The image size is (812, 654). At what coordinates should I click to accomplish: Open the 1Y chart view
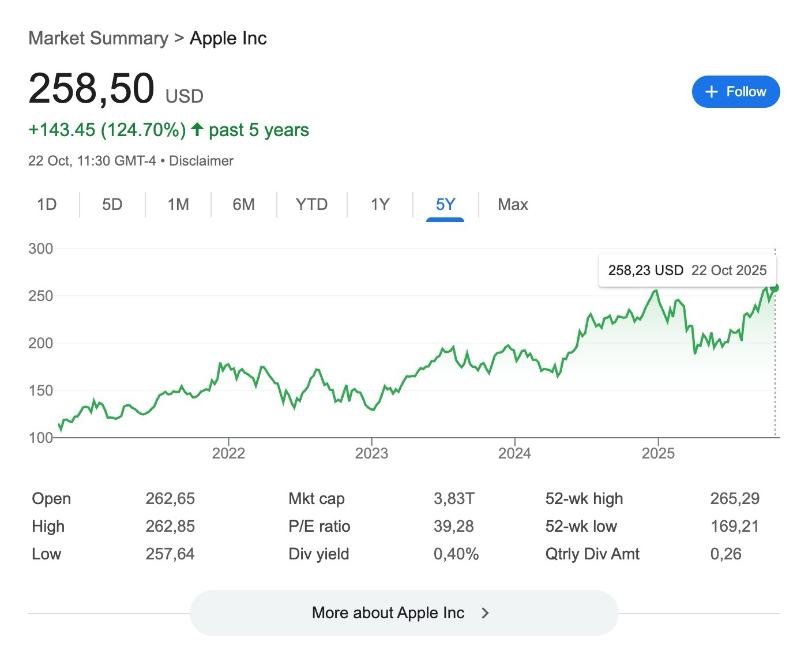(x=380, y=205)
